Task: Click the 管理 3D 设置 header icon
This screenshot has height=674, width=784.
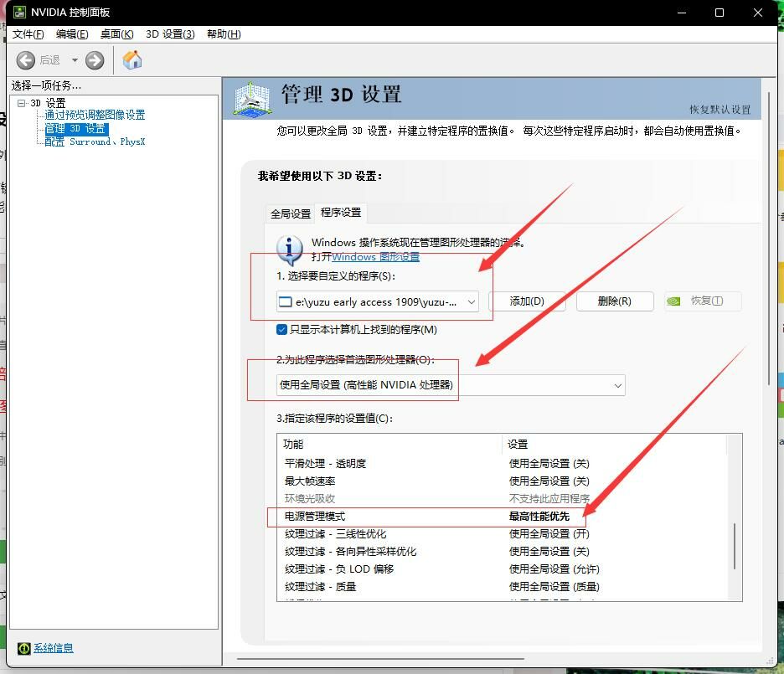Action: pos(252,98)
